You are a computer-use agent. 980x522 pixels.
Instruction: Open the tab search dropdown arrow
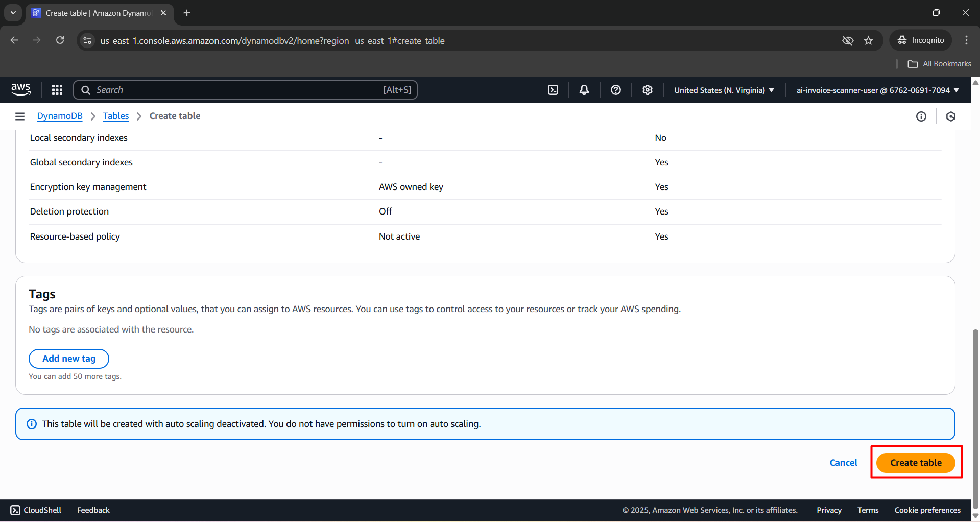coord(13,13)
